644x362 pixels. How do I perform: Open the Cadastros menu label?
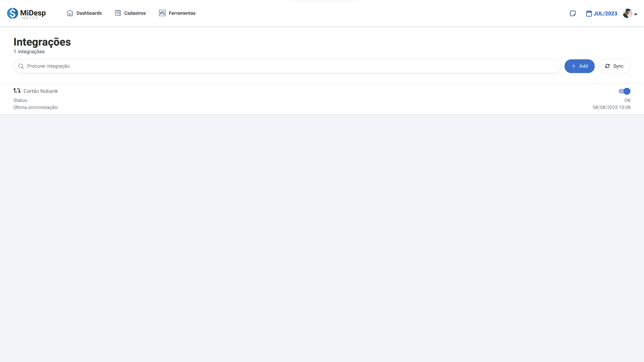coord(135,13)
